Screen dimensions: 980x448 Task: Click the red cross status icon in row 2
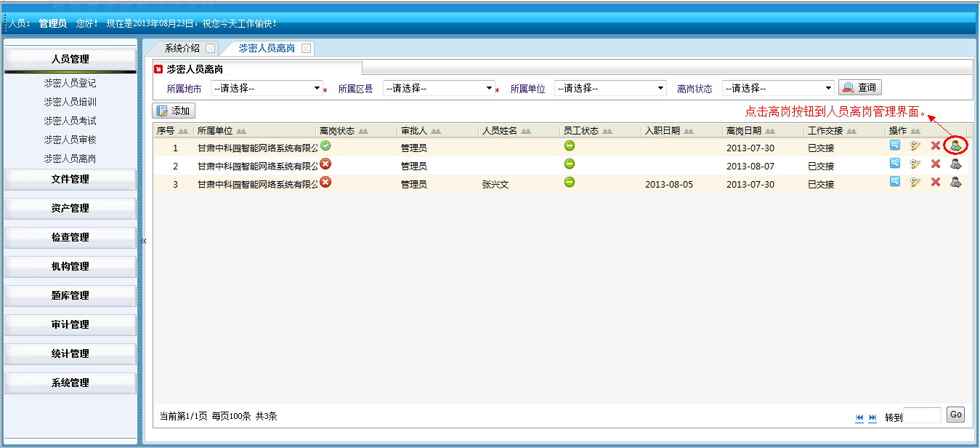(x=325, y=164)
